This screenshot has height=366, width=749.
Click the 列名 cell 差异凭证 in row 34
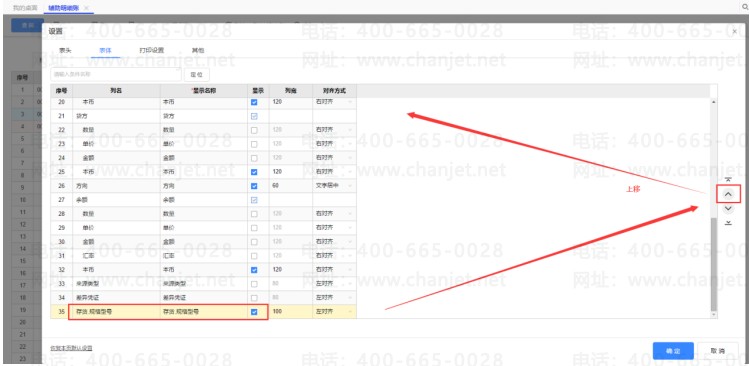pos(116,298)
